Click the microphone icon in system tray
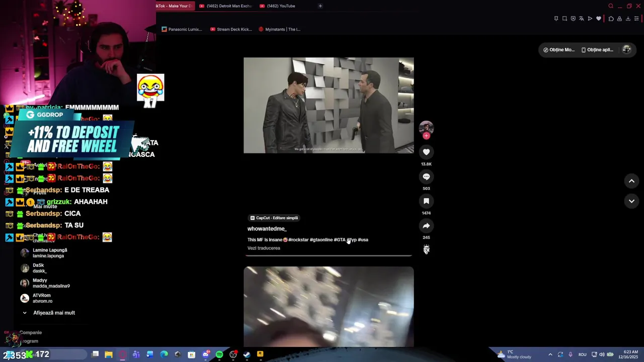 coord(570,354)
